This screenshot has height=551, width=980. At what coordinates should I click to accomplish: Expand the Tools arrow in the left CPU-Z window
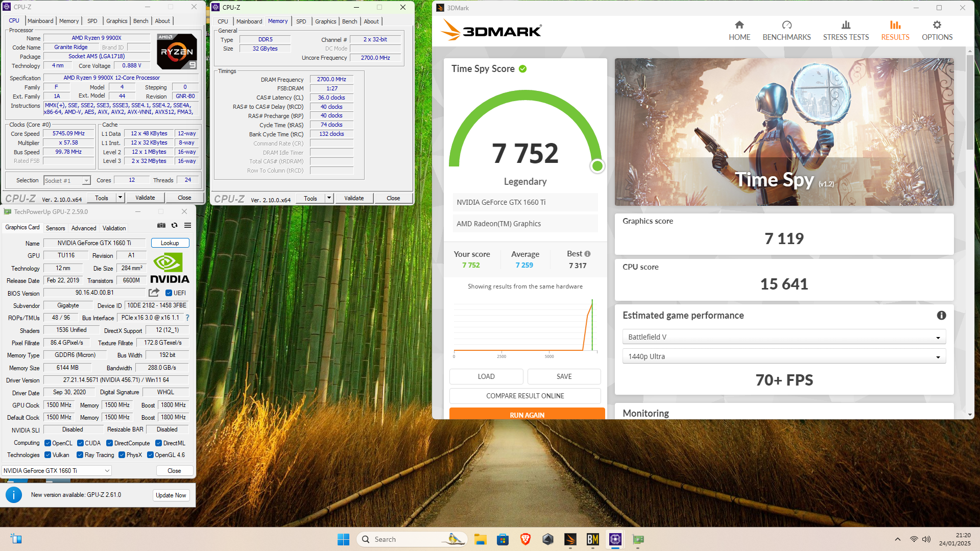point(120,198)
